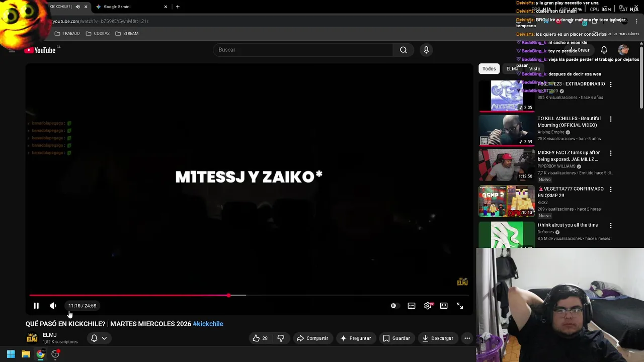Click the OBS taskbar icon
Screen dimensions: 644x362
click(x=55, y=354)
